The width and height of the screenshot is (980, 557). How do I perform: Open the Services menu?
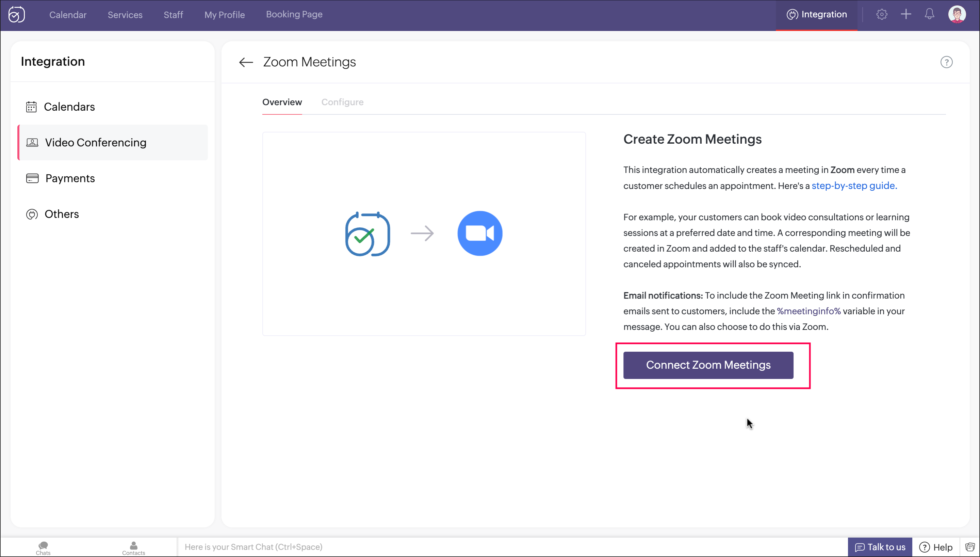[125, 15]
